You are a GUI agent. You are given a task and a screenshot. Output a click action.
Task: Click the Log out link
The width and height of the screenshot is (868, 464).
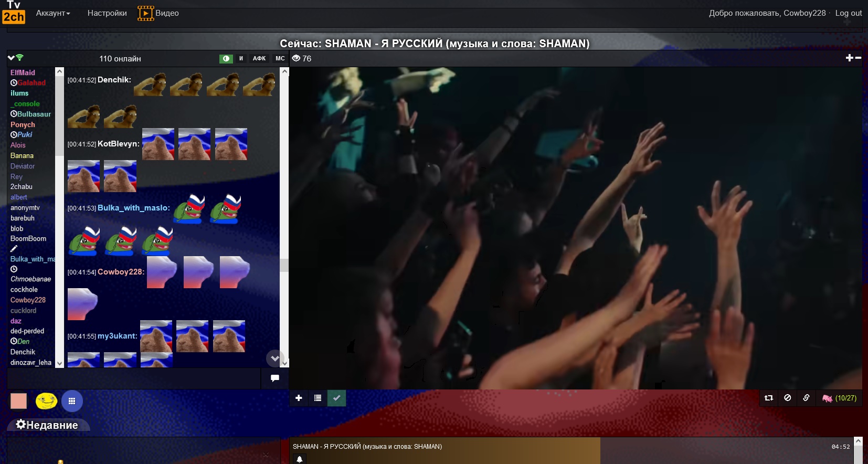click(848, 13)
